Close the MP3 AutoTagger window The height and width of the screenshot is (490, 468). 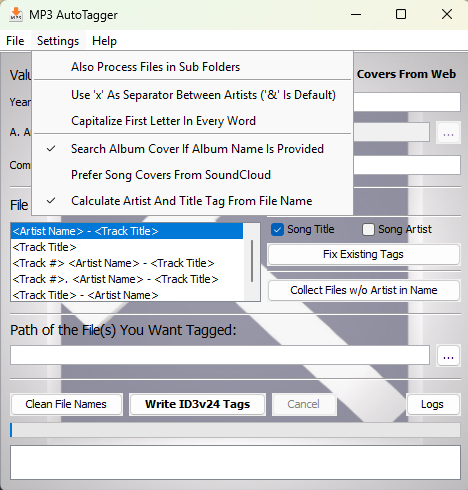[447, 15]
